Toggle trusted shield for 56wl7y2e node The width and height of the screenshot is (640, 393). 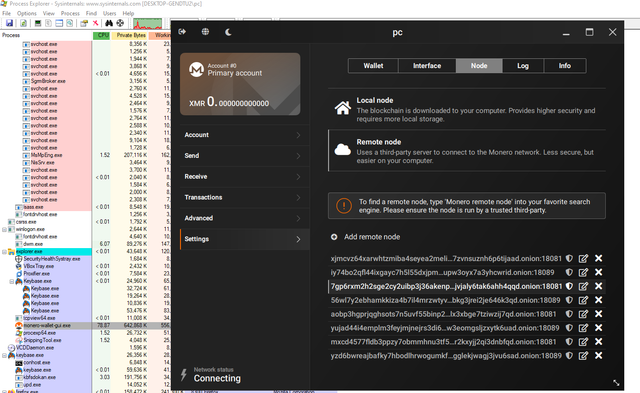569,300
